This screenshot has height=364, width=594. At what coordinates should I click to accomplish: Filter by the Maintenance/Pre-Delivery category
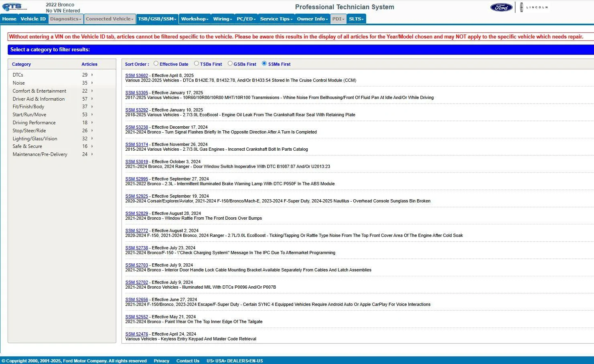40,154
